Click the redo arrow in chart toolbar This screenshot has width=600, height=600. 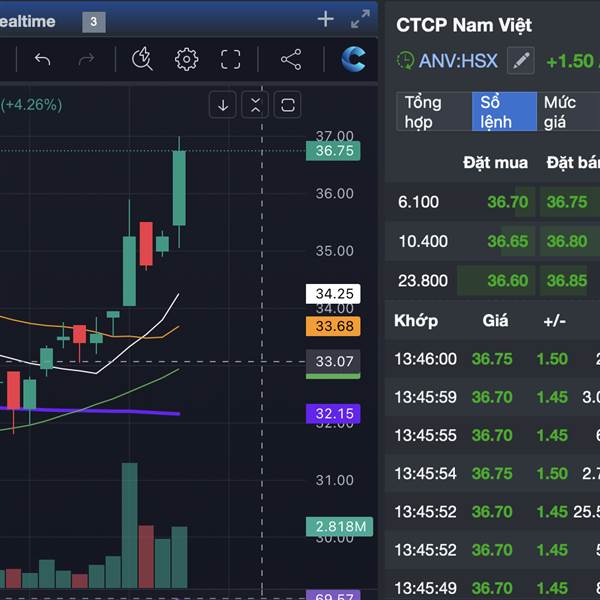point(86,59)
